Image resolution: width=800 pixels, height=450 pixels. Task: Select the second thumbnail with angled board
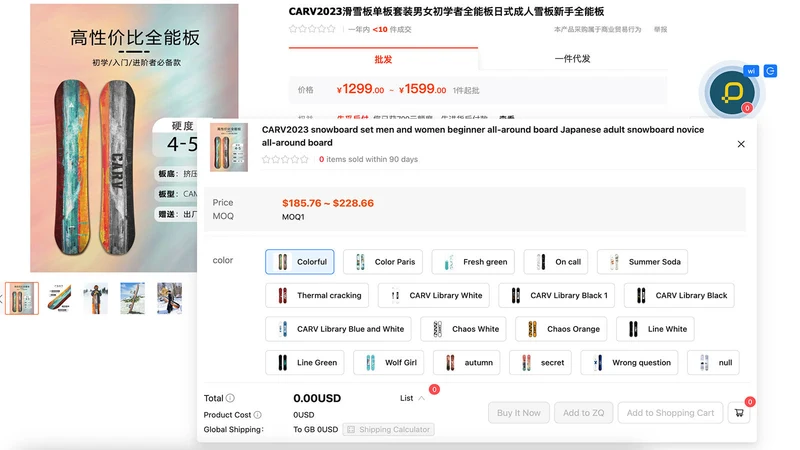59,298
